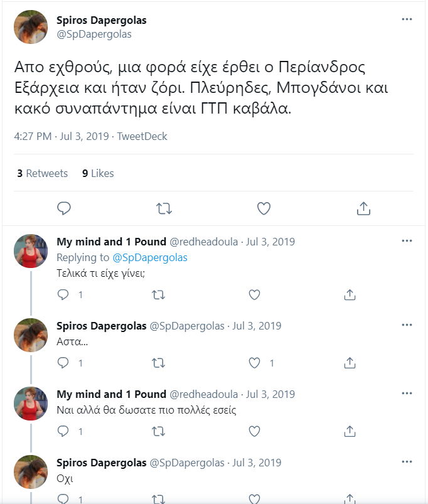Reply to the 'Ναι αλλά θα δωσατε' tweet
The width and height of the screenshot is (428, 504).
tap(63, 431)
